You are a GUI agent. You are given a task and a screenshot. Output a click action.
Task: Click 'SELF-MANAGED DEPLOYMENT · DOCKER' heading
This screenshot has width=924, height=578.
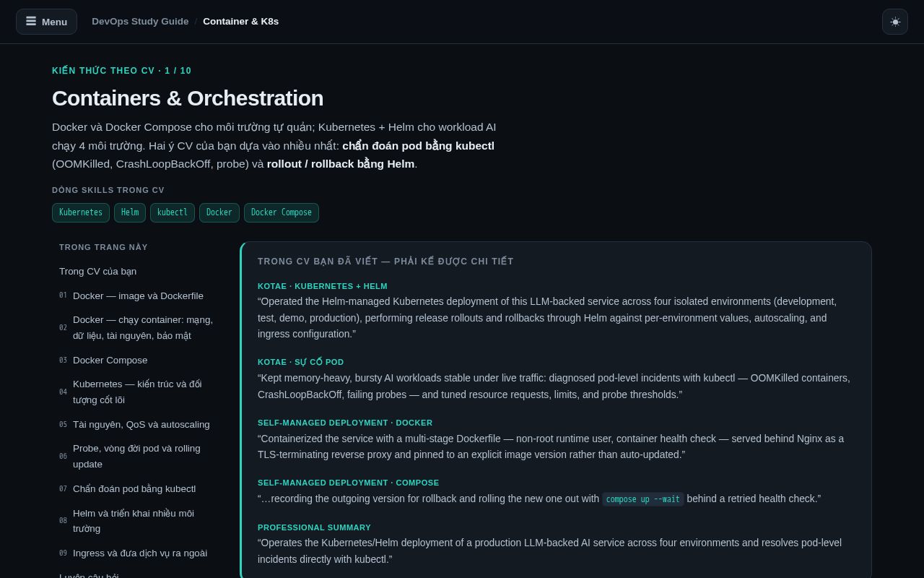coord(345,423)
